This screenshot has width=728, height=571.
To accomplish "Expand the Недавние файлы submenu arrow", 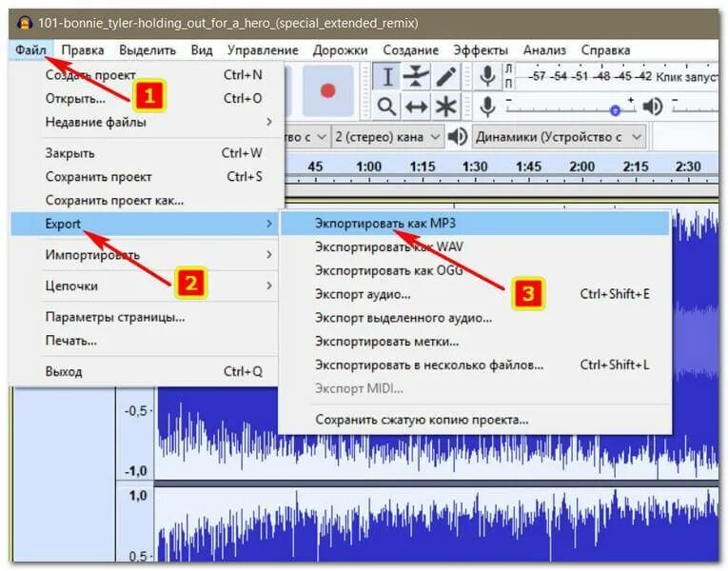I will (x=269, y=122).
